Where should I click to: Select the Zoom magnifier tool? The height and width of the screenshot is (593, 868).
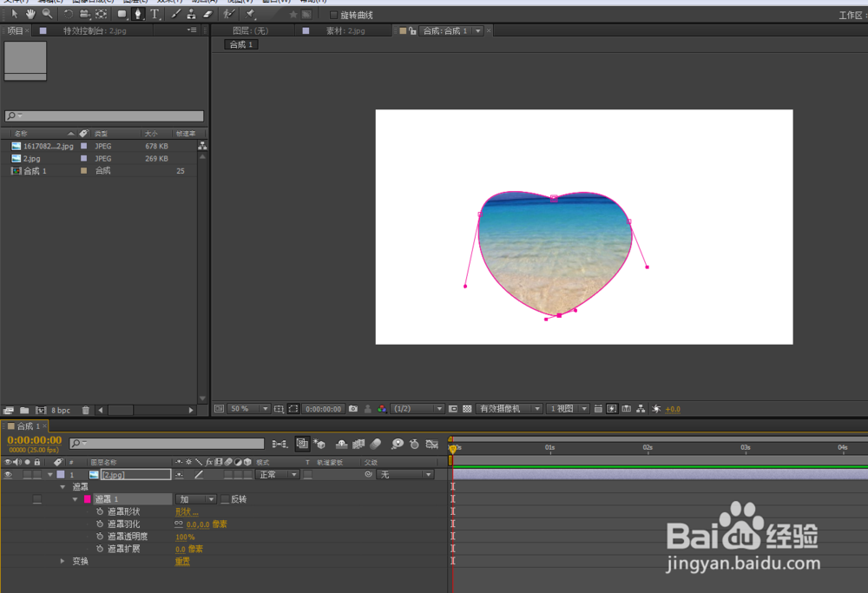[48, 14]
